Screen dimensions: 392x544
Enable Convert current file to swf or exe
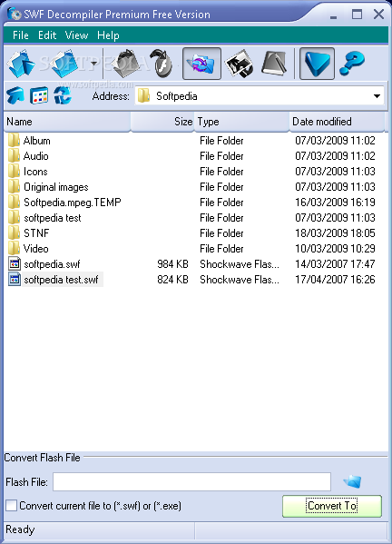click(12, 506)
